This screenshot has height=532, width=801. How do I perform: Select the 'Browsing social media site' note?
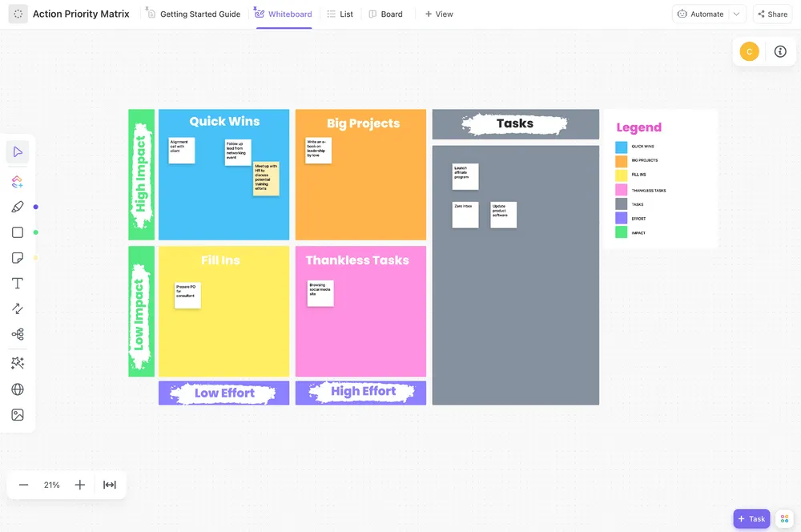(320, 293)
